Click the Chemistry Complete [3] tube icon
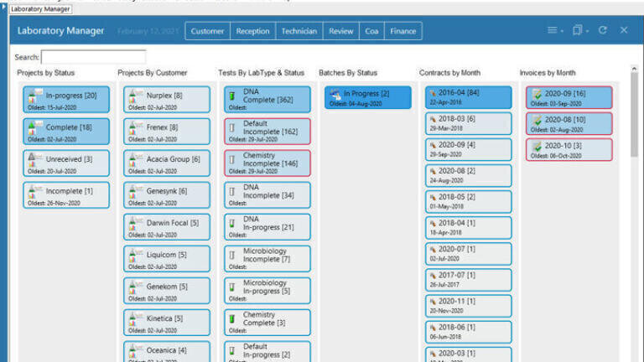Screen dimensions: 644x362 coord(232,319)
